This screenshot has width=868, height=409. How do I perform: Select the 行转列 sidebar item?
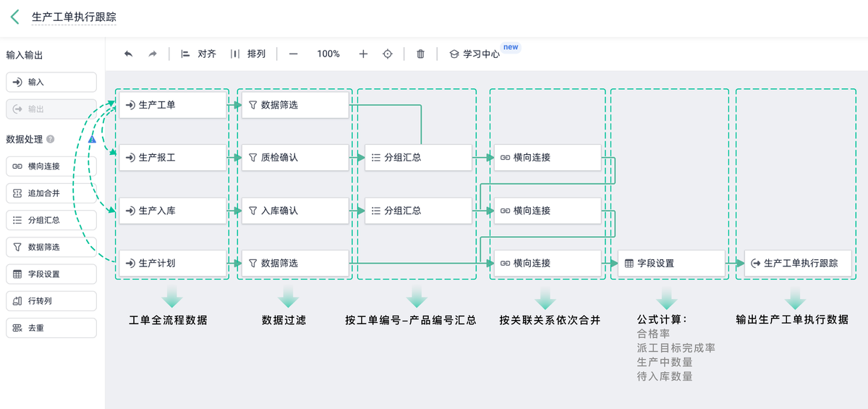point(51,301)
